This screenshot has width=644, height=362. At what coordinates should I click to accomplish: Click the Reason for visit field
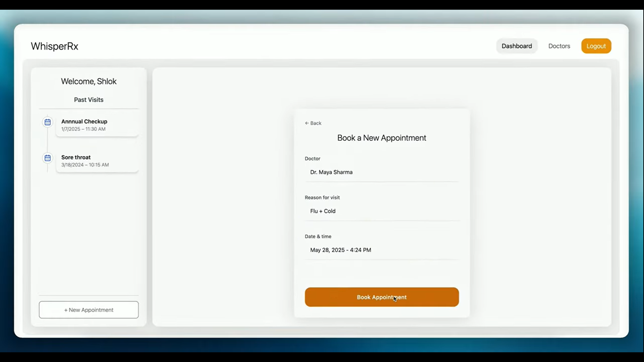pyautogui.click(x=381, y=211)
